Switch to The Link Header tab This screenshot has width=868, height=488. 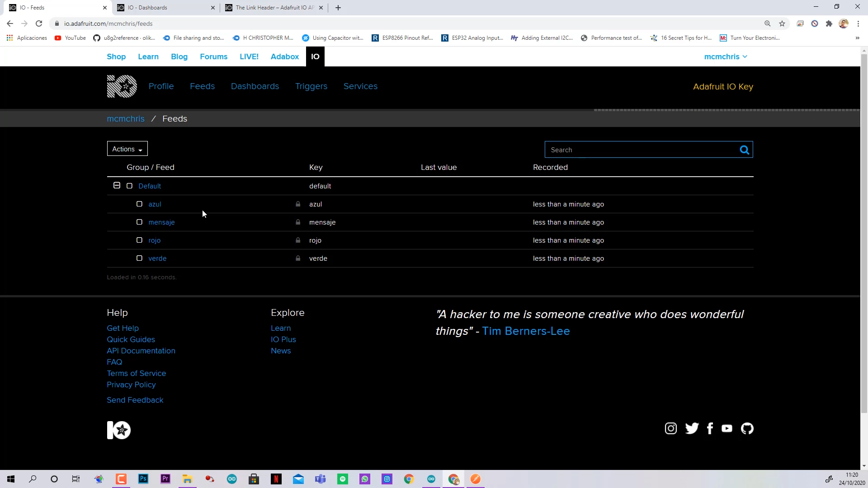[274, 8]
